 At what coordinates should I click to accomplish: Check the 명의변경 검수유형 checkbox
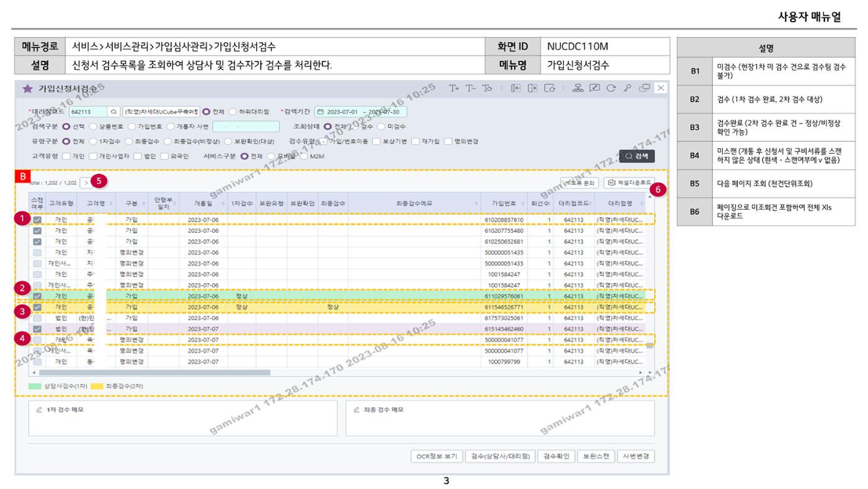point(448,141)
